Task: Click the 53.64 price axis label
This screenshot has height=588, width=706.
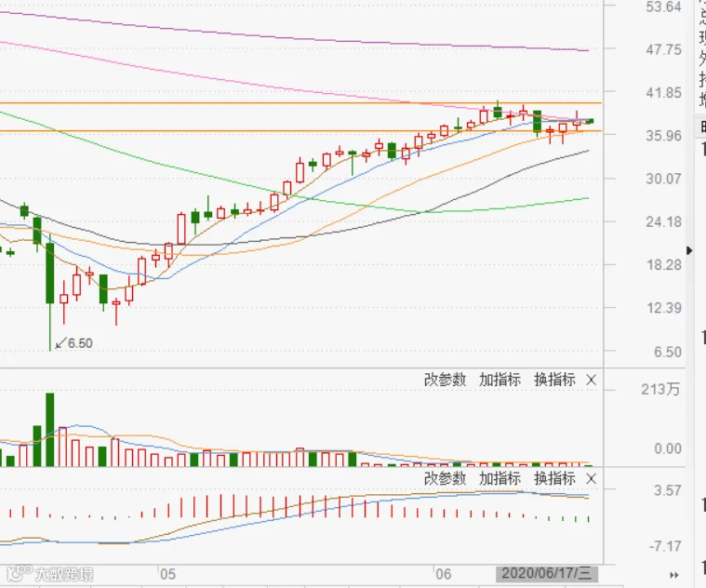Action: 663,7
